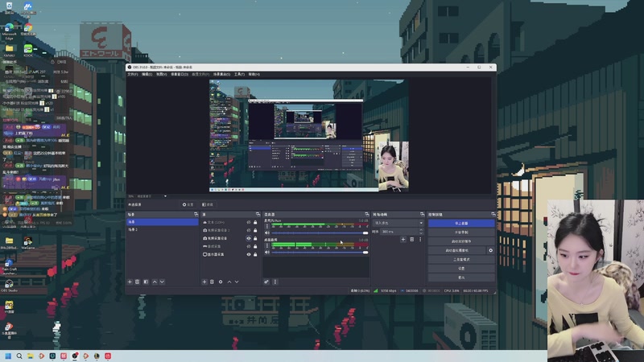Viewport: 644px width, 362px height.
Task: Remove selected scene with the trash icon
Action: 138,282
